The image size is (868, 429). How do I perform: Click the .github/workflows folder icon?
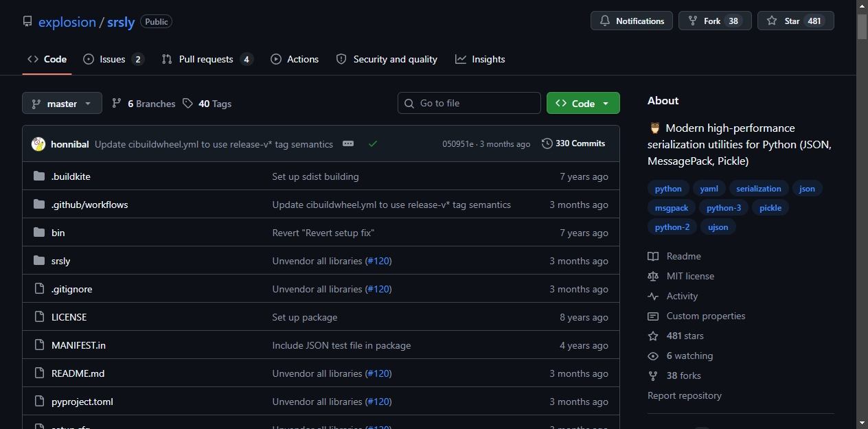click(x=39, y=205)
